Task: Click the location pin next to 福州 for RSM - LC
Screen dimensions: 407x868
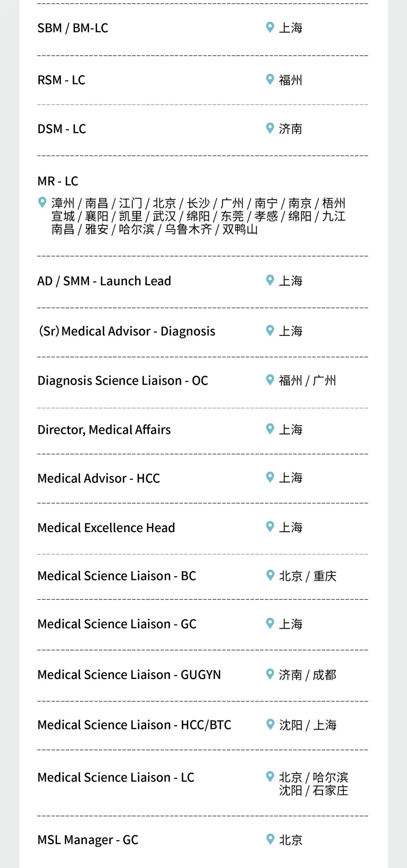Action: 270,79
